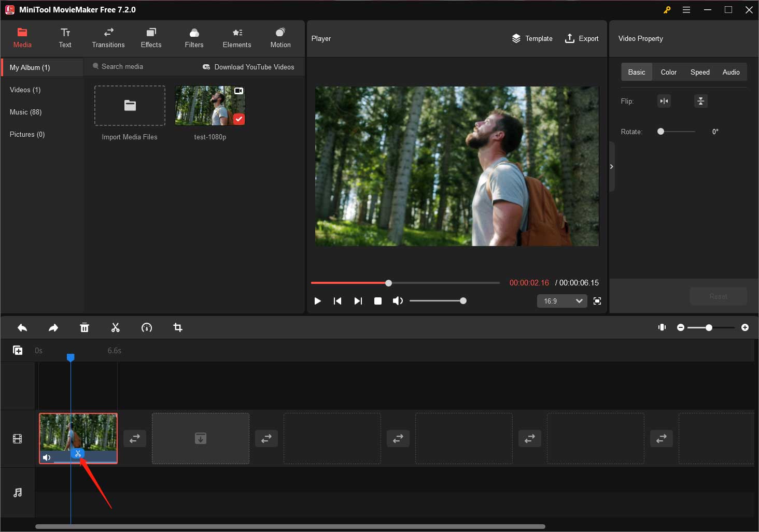Screen dimensions: 759x532
Task: Delete the selected clip
Action: [85, 327]
